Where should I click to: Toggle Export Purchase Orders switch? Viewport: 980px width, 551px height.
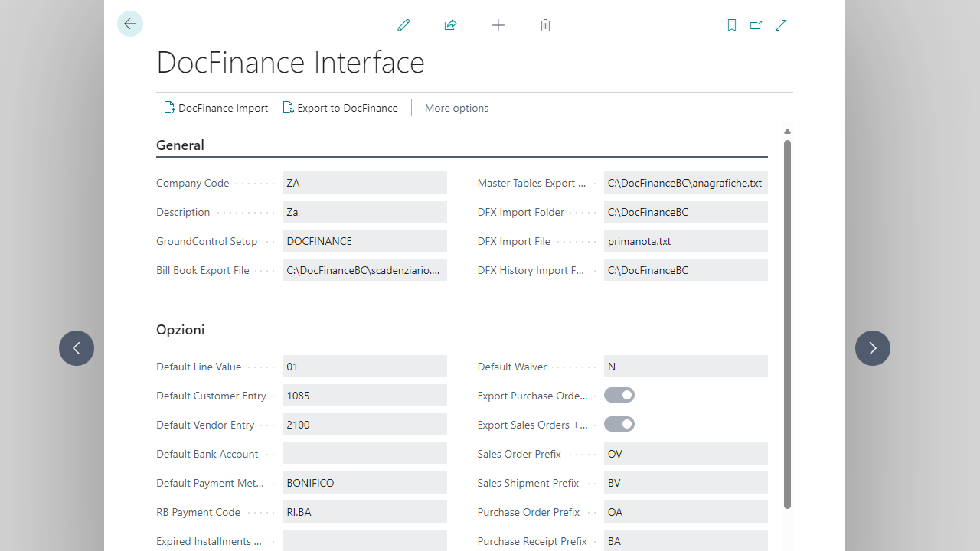tap(619, 395)
